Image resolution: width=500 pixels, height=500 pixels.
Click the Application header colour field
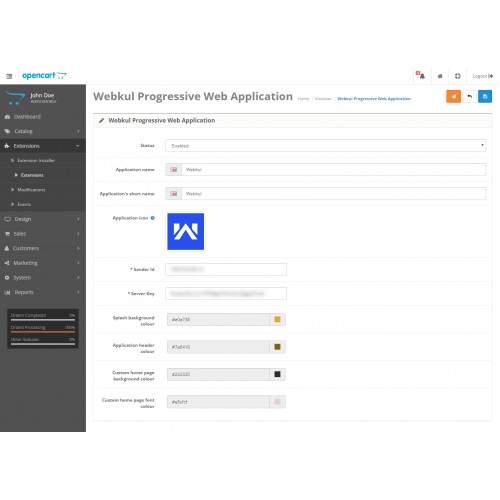(x=218, y=347)
